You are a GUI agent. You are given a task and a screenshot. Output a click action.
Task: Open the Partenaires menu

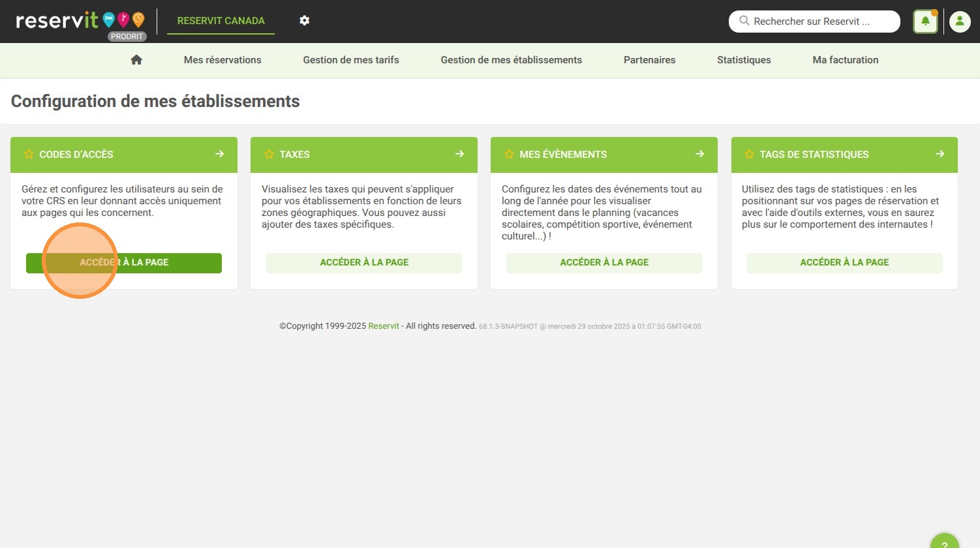coord(650,60)
